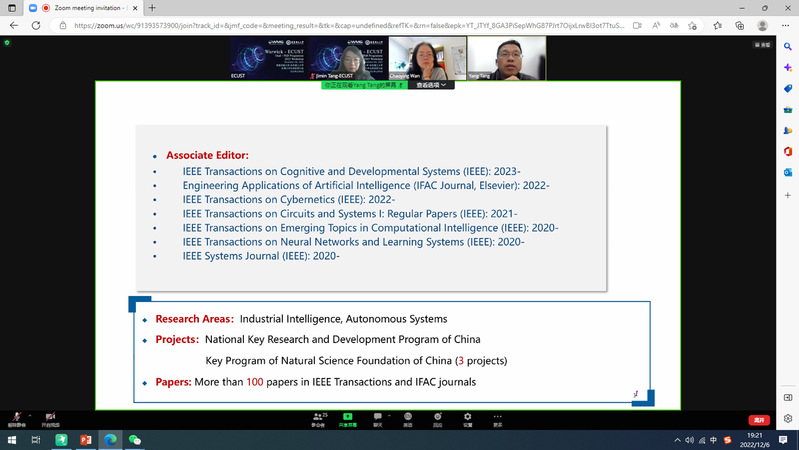Open Tools briefcase in Edge sidebar
Viewport: 799px width, 450px height.
click(x=788, y=110)
